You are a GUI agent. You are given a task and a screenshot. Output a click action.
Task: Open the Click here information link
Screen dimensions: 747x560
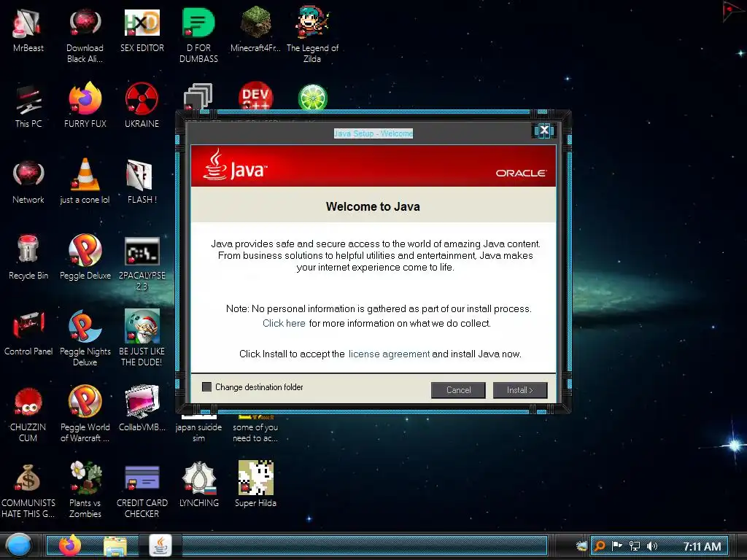(x=284, y=323)
